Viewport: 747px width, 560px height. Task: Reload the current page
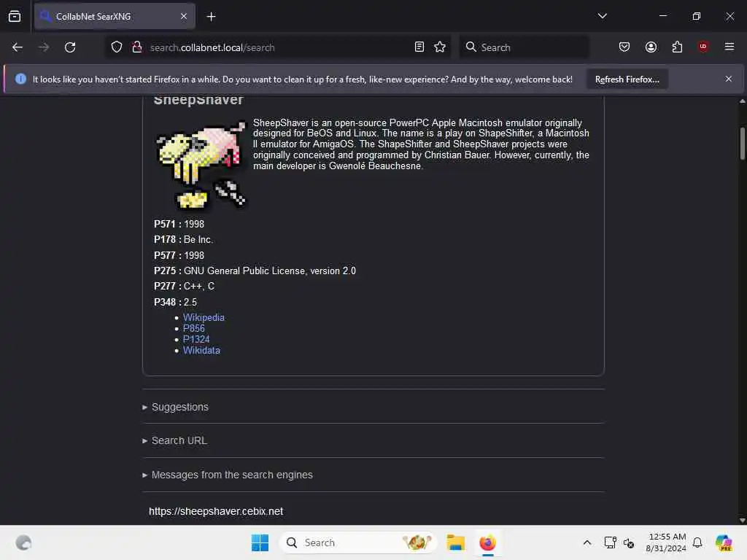[x=70, y=47]
